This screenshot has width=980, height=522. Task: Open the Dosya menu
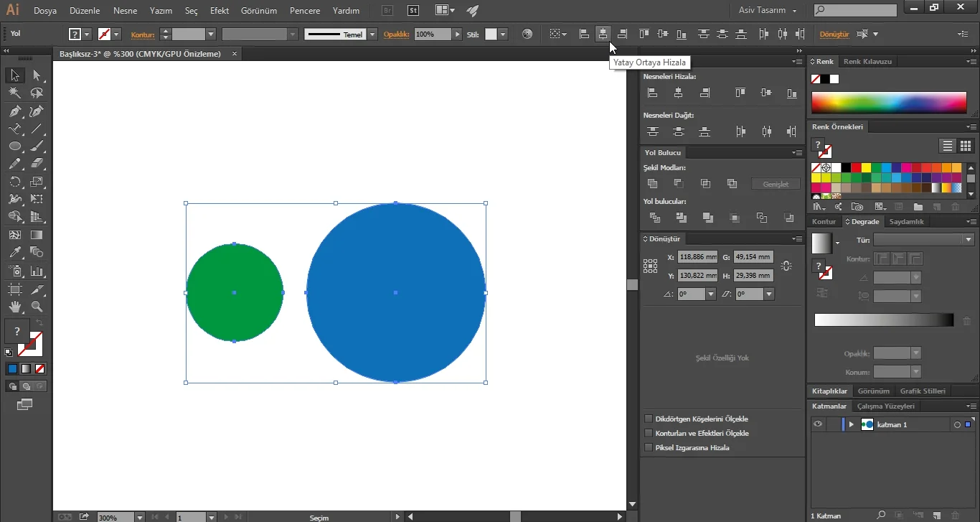(45, 11)
